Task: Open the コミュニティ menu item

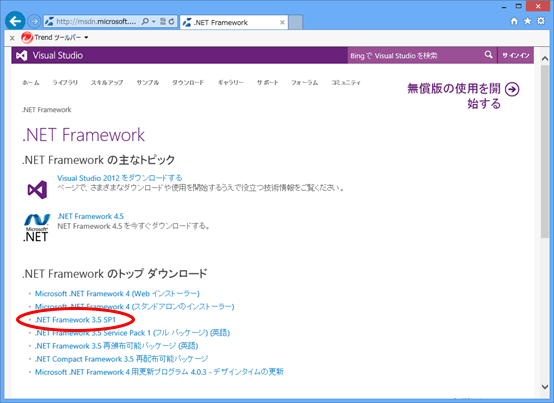Action: coord(346,83)
